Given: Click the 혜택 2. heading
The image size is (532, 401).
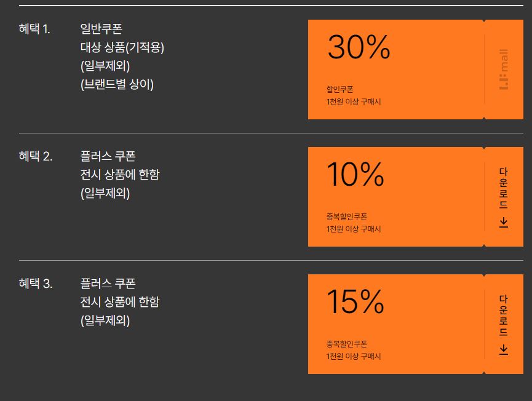Looking at the screenshot, I should click(x=36, y=156).
